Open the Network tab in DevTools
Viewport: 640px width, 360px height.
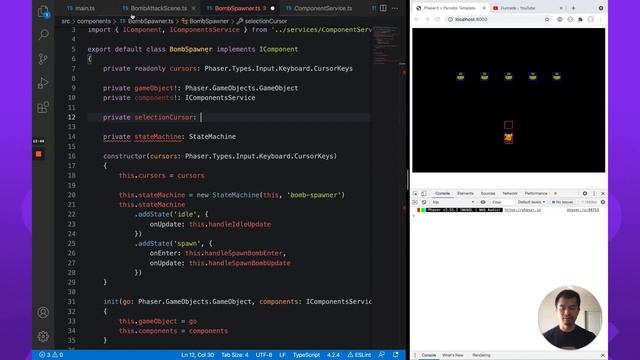click(510, 193)
